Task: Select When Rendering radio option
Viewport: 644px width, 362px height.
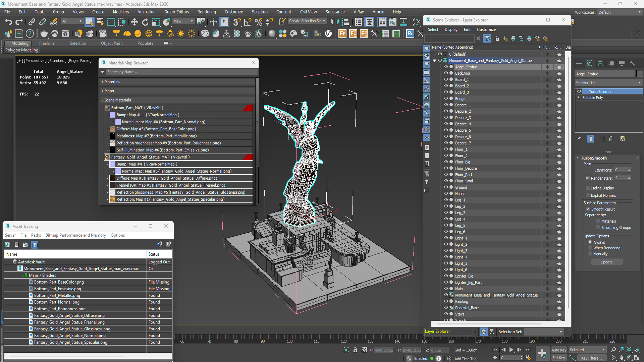Action: (590, 248)
